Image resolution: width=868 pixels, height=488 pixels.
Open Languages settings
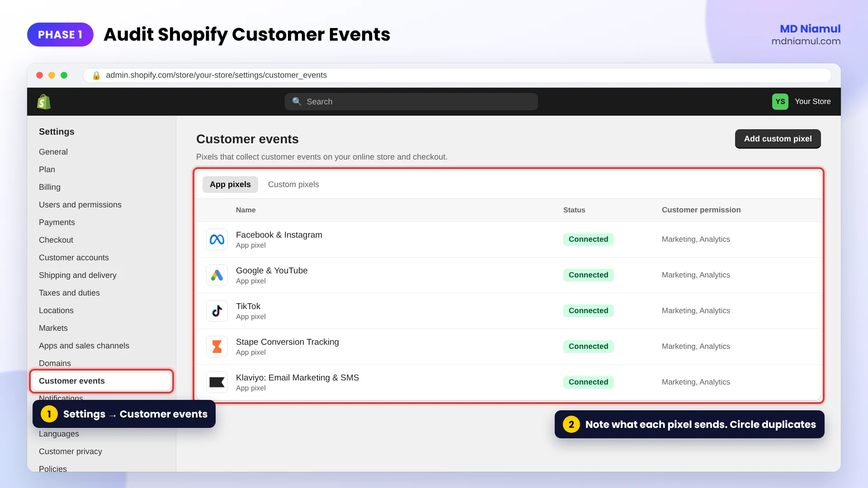59,434
